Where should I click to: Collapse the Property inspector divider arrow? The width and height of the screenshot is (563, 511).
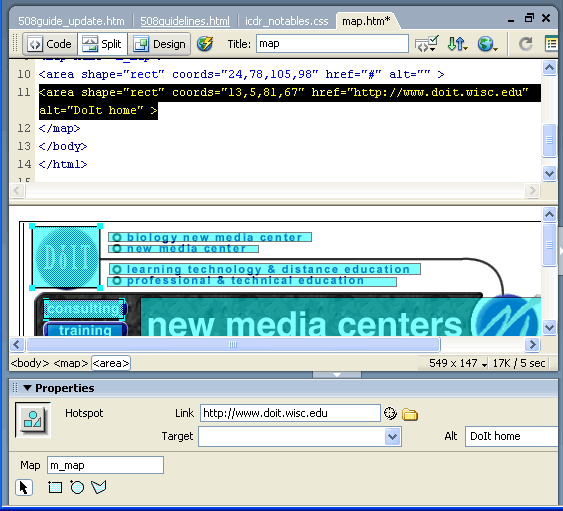[337, 375]
